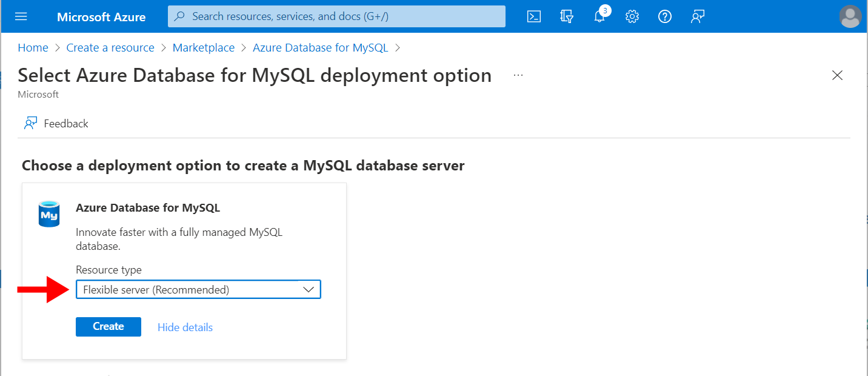Expand the Resource type dropdown

(x=198, y=290)
